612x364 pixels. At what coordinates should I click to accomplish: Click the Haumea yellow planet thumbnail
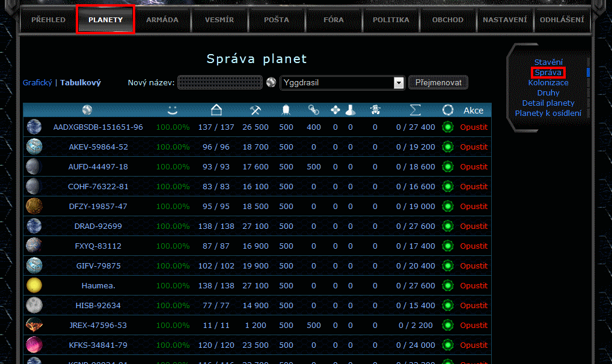point(34,285)
